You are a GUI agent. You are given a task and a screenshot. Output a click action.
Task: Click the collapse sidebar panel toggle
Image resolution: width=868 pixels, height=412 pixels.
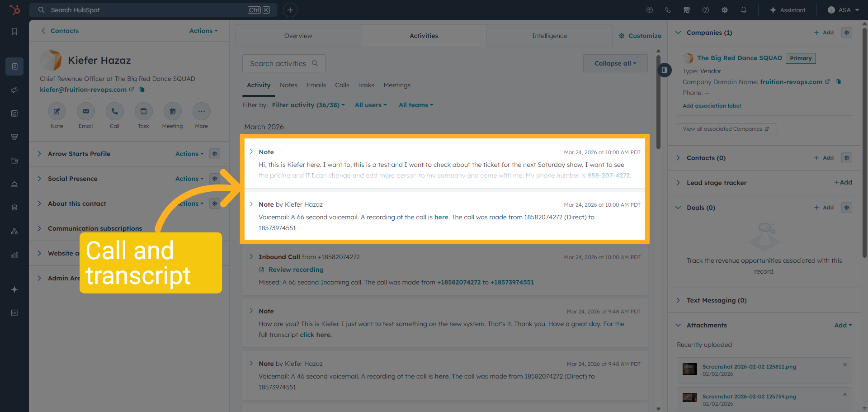[x=665, y=70]
